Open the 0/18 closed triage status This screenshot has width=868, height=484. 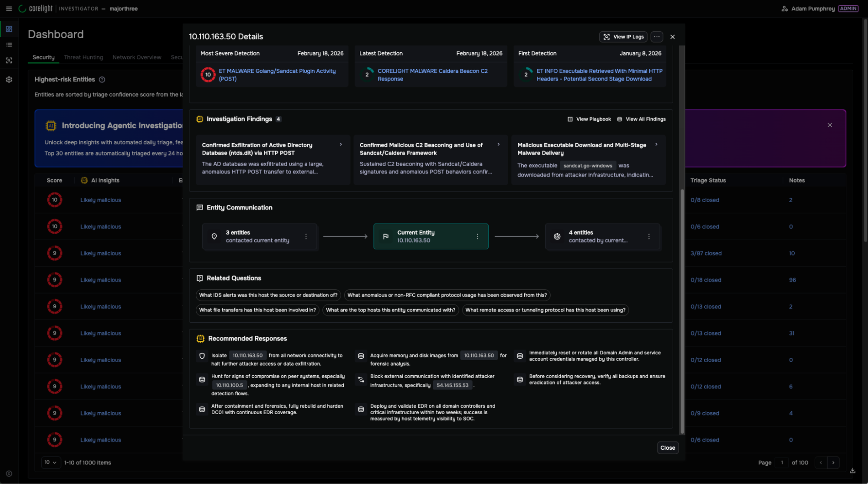(706, 280)
